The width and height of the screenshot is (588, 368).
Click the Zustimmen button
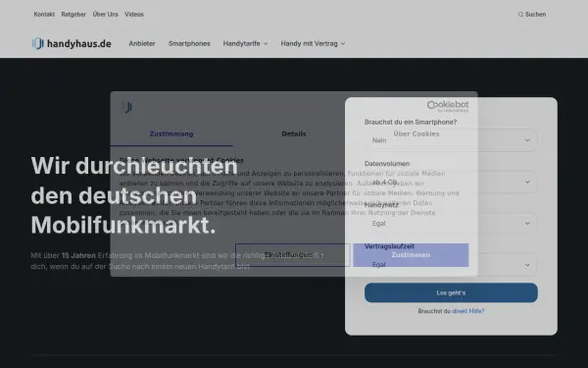coord(411,255)
